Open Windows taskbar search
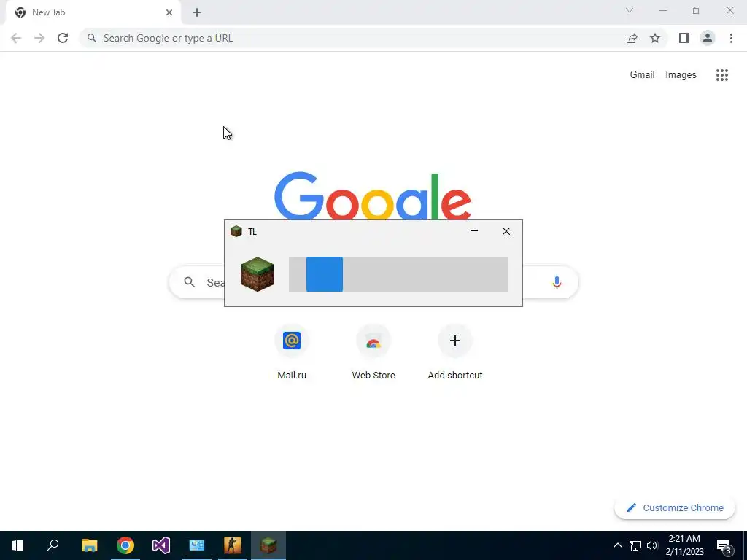This screenshot has height=560, width=747. click(53, 545)
